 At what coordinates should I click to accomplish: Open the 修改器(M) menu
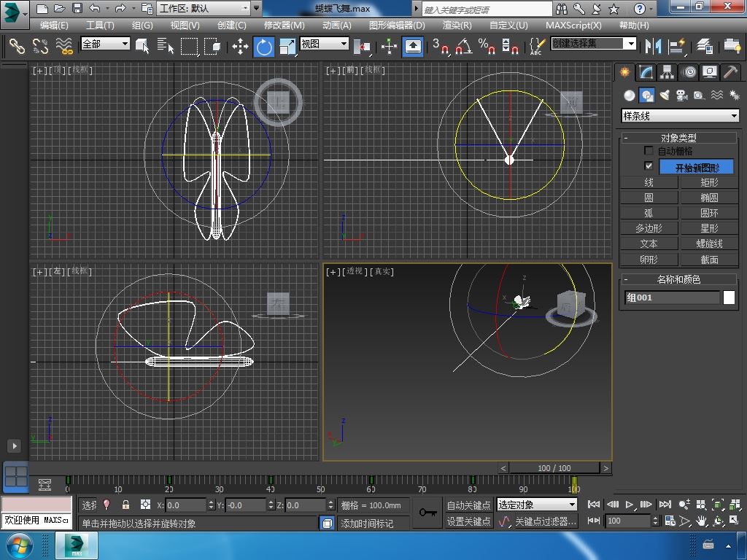(x=284, y=25)
